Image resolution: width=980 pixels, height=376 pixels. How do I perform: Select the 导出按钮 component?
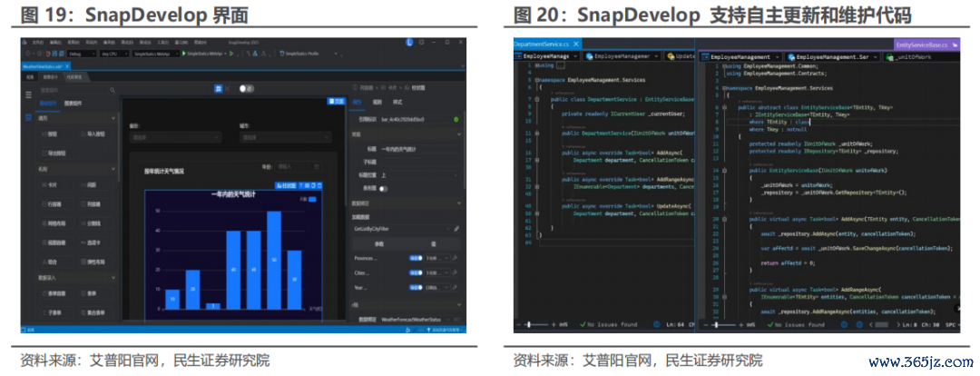tap(55, 152)
